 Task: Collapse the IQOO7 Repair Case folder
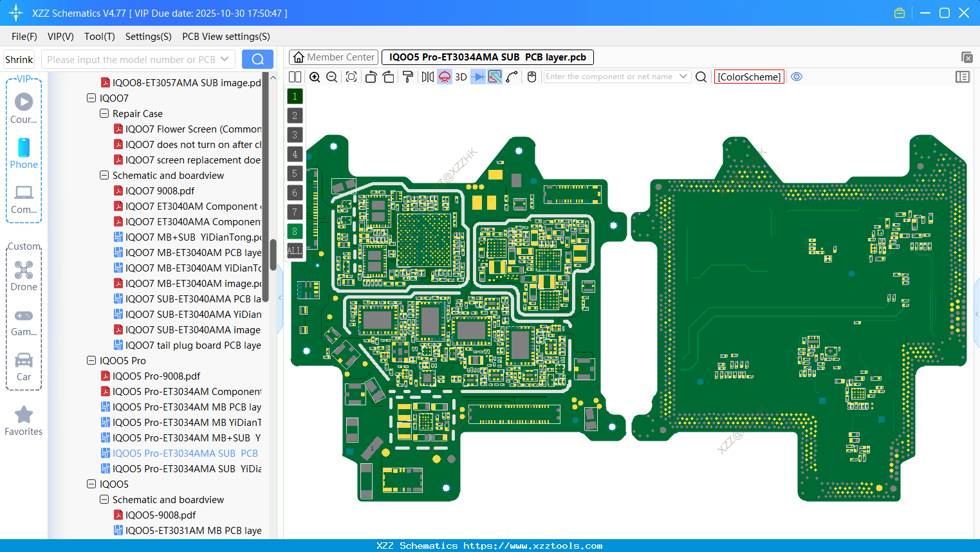pos(104,113)
